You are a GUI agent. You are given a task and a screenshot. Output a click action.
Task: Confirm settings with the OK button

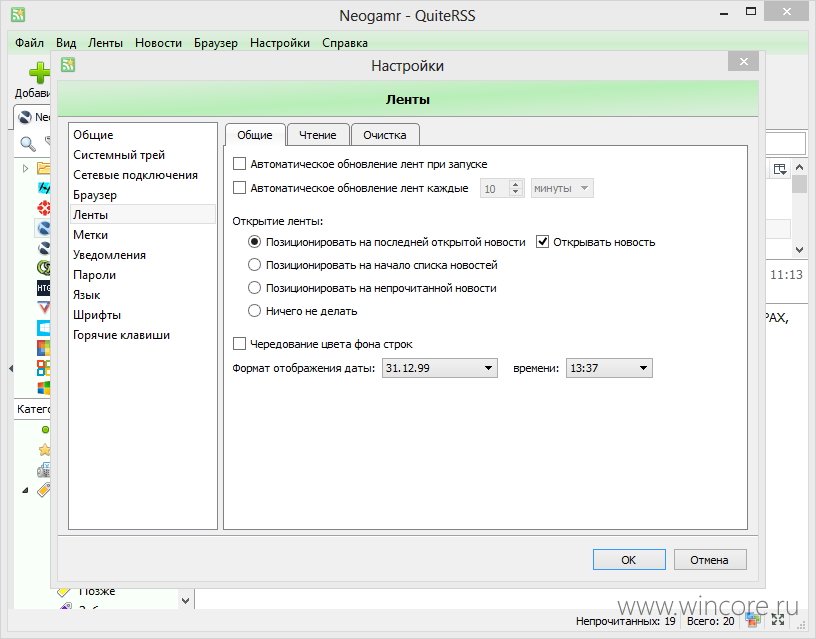[629, 559]
